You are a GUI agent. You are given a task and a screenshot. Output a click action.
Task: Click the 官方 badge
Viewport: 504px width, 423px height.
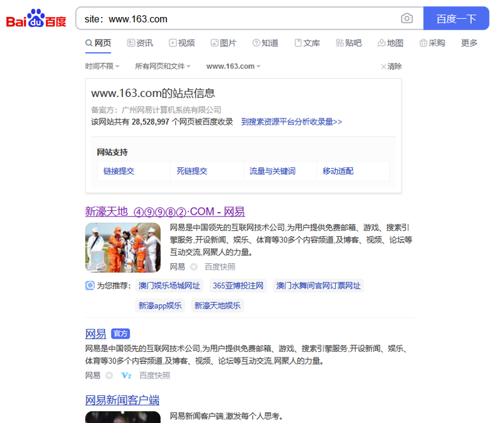point(120,334)
